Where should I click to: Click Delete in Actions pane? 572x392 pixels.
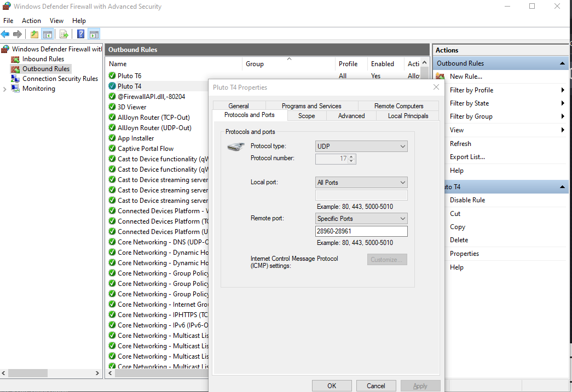pyautogui.click(x=459, y=240)
